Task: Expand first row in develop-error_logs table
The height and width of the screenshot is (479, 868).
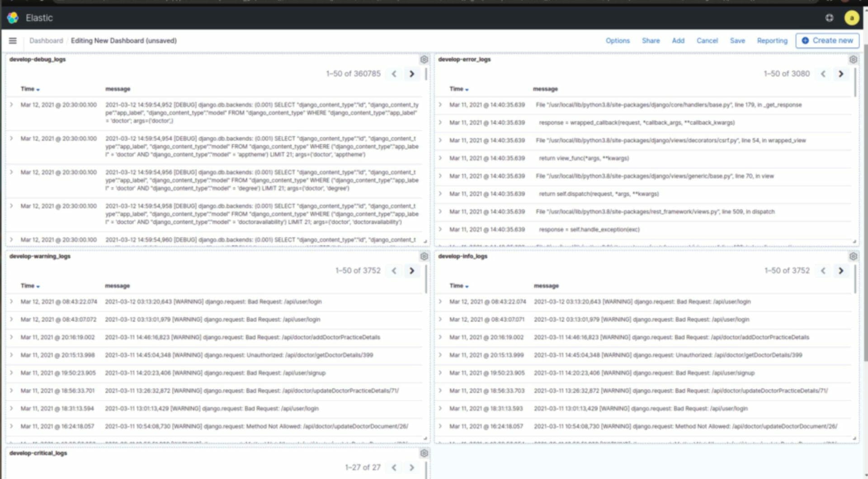Action: [440, 104]
